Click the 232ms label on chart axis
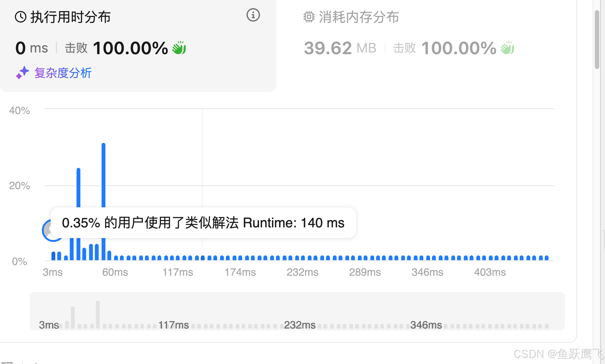 [302, 272]
